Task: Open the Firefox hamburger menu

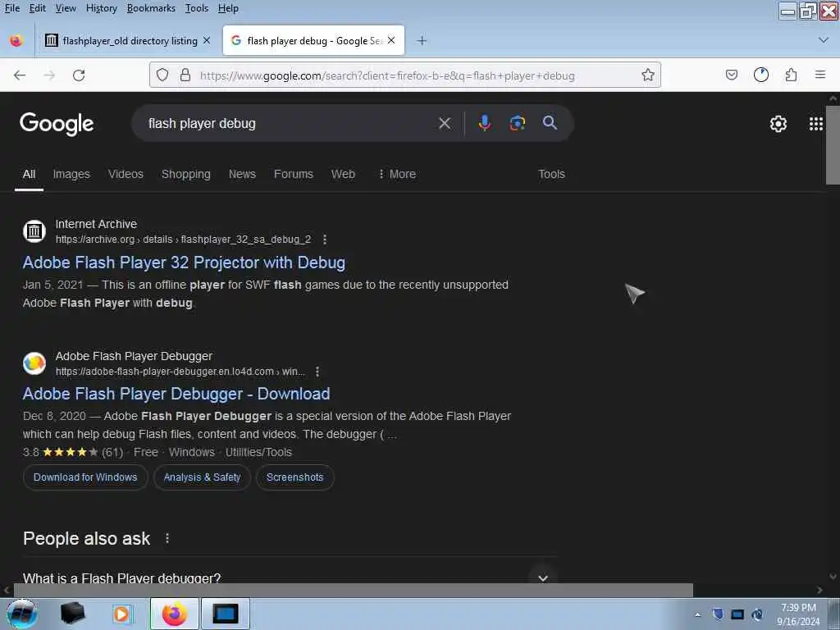Action: 820,75
